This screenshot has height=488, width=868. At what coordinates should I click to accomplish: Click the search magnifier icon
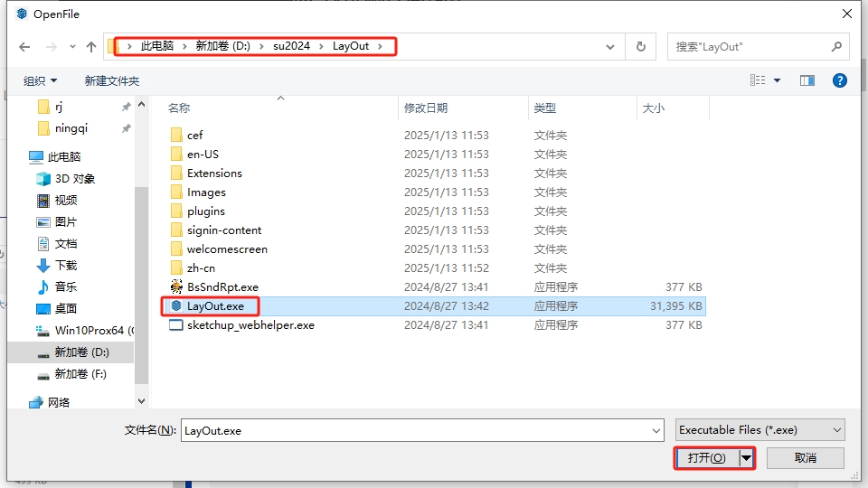[835, 46]
